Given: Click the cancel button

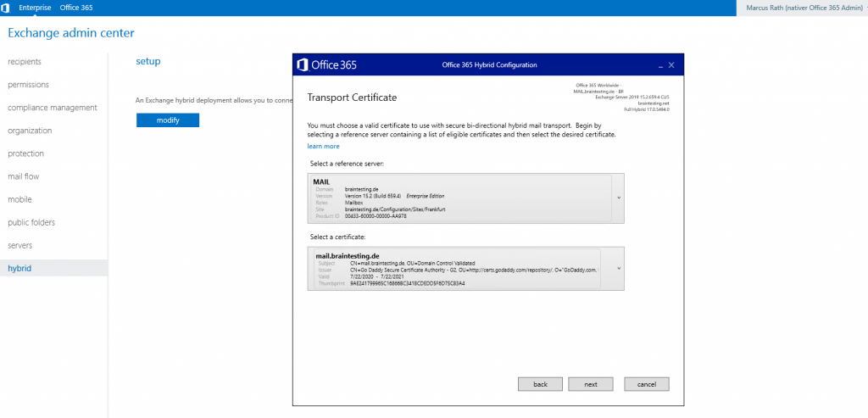Looking at the screenshot, I should [x=647, y=384].
